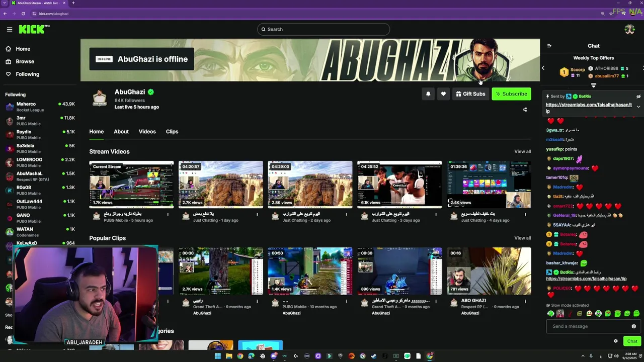Open the bottom streamlabs tip link in chat

coord(586,279)
